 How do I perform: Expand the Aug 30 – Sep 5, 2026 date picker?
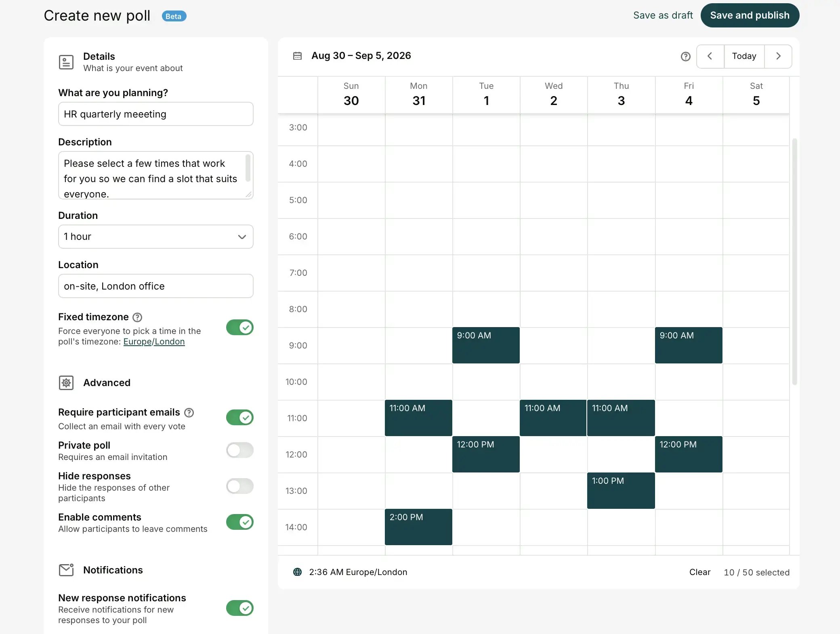coord(361,56)
